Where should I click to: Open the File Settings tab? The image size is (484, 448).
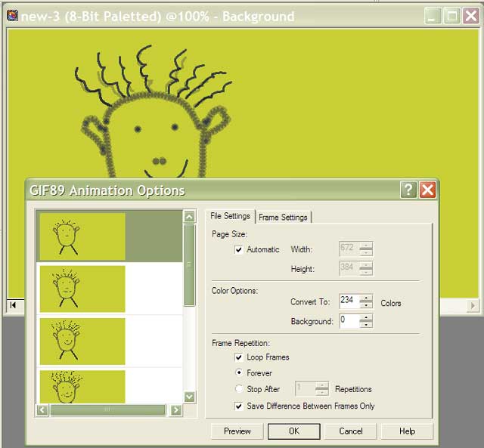tap(230, 217)
